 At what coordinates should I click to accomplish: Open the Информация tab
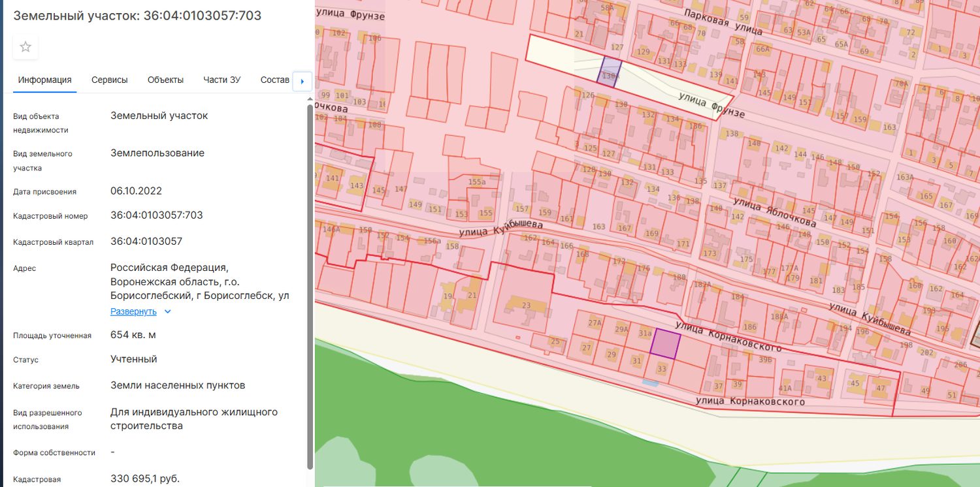click(x=44, y=80)
